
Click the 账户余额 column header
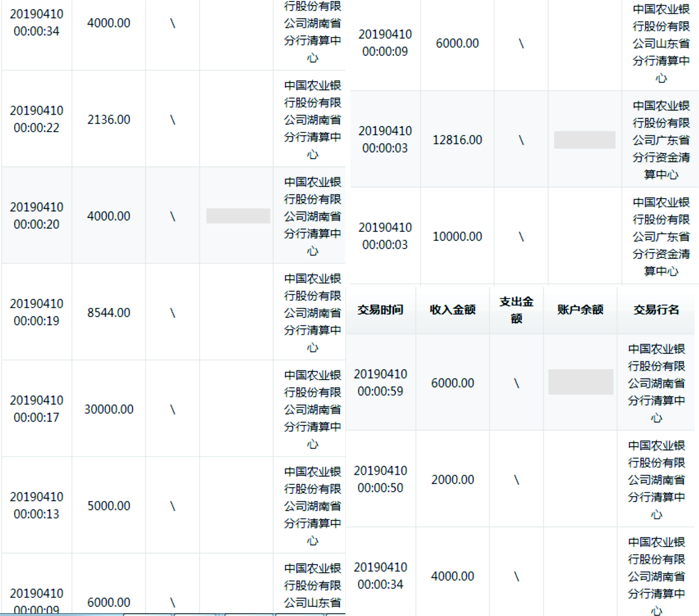pyautogui.click(x=580, y=310)
